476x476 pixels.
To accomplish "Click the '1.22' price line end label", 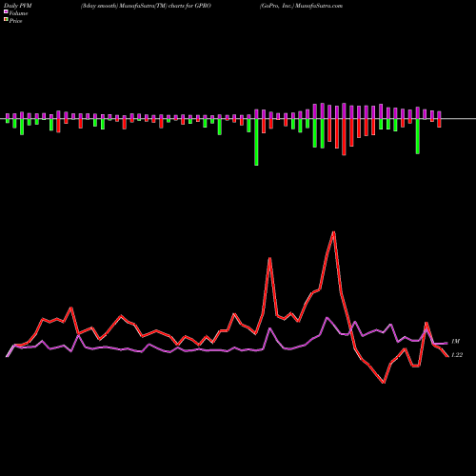I will point(457,355).
